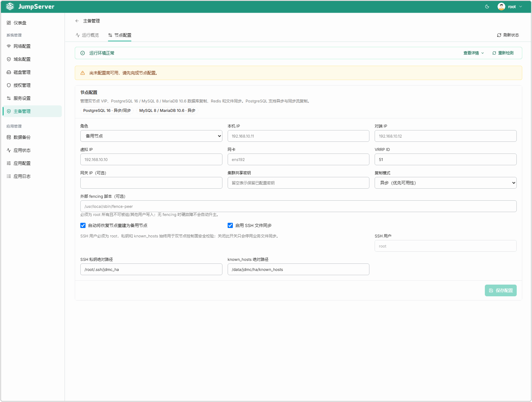Image resolution: width=532 pixels, height=402 pixels.
Task: Open 磁盘管理 disk icon in sidebar
Action: click(9, 72)
